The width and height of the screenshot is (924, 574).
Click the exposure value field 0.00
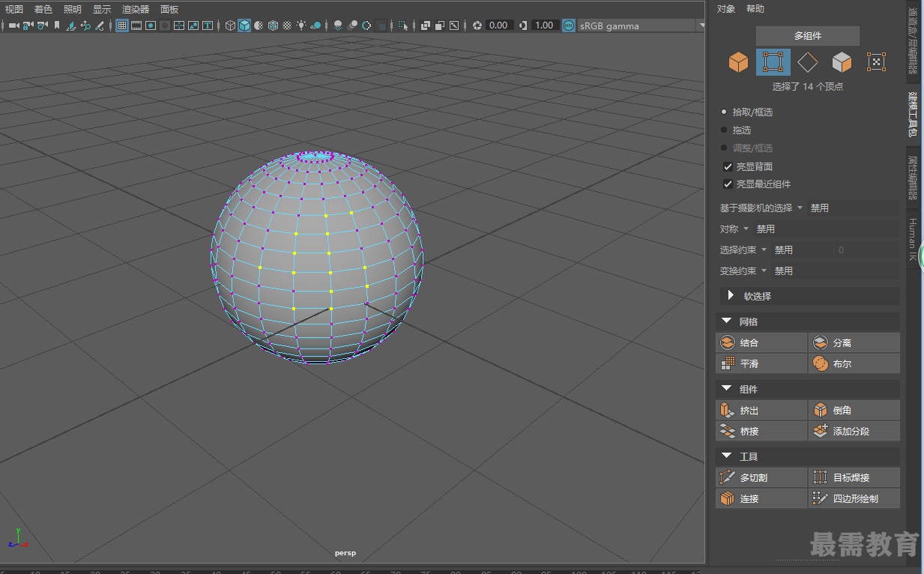pyautogui.click(x=498, y=25)
